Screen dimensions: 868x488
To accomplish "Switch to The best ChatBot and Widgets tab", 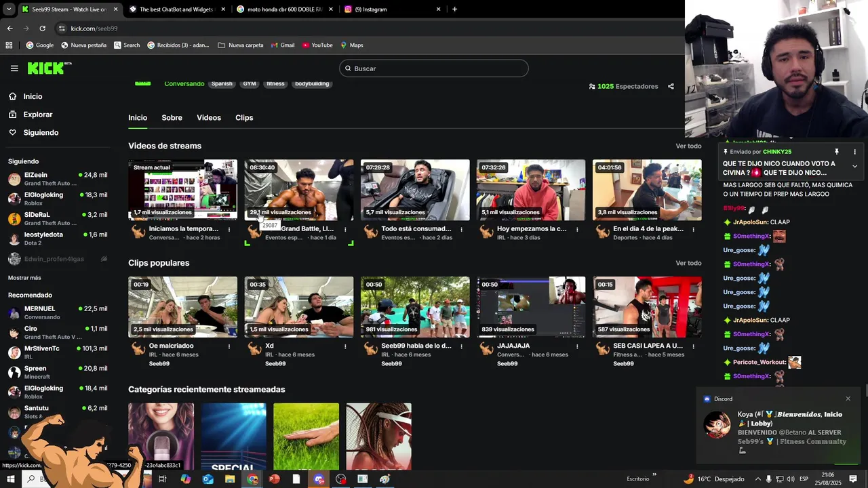I will click(176, 9).
